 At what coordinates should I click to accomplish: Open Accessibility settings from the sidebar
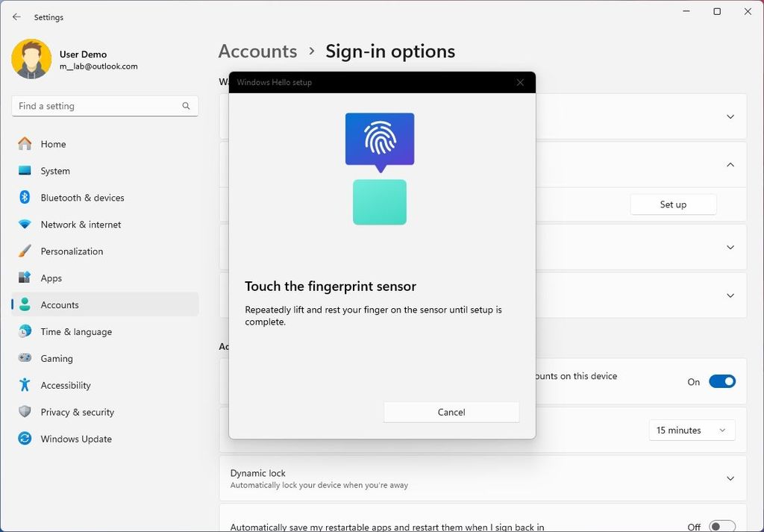click(65, 385)
